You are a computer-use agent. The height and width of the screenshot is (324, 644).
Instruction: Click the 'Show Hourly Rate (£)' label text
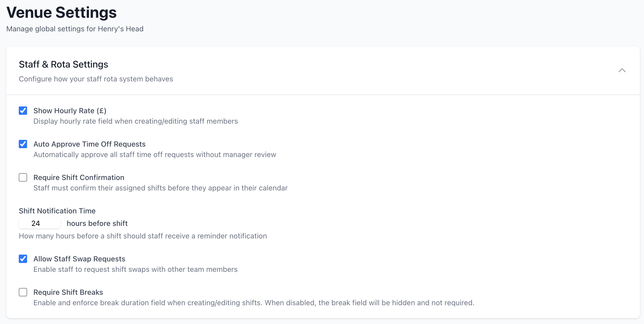pyautogui.click(x=70, y=111)
